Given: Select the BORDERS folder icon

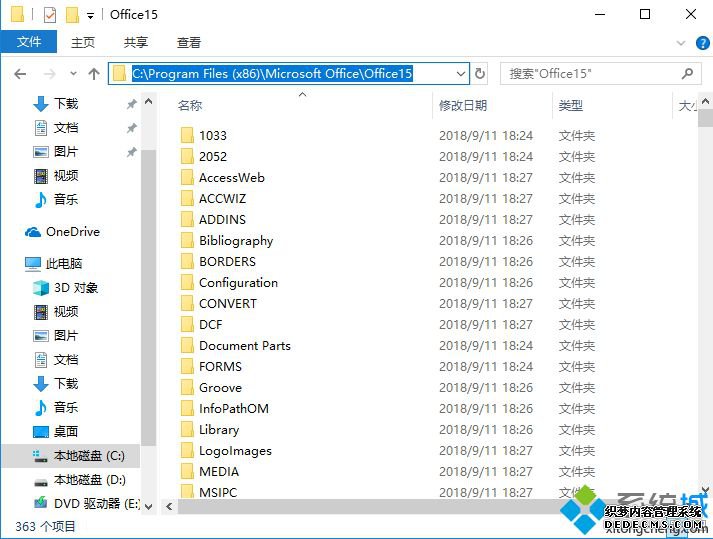Looking at the screenshot, I should (x=187, y=262).
